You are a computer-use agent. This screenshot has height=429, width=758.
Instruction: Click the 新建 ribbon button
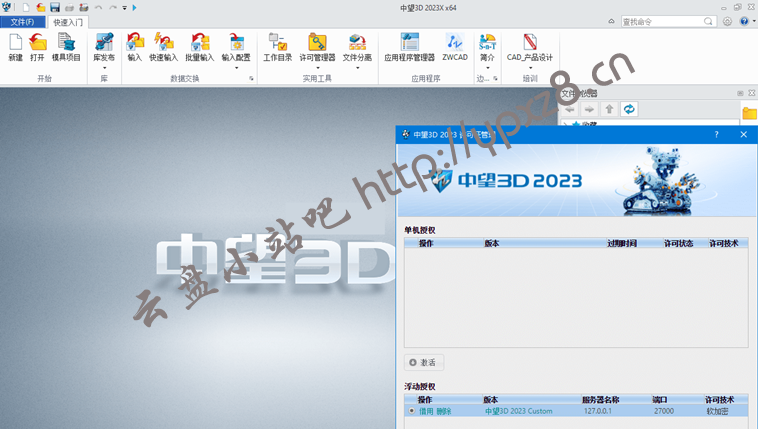coord(15,47)
